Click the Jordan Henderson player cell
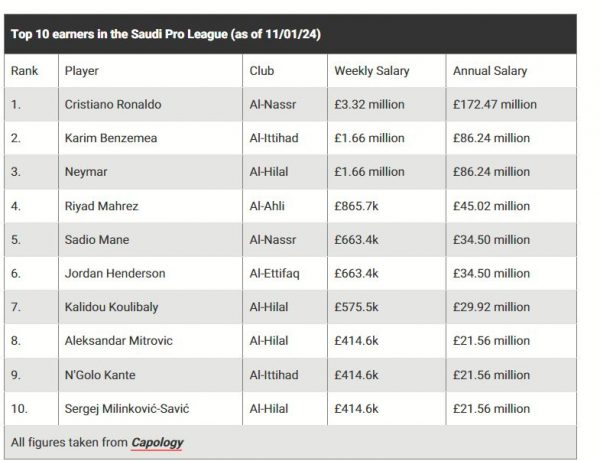The width and height of the screenshot is (600, 461). (115, 274)
